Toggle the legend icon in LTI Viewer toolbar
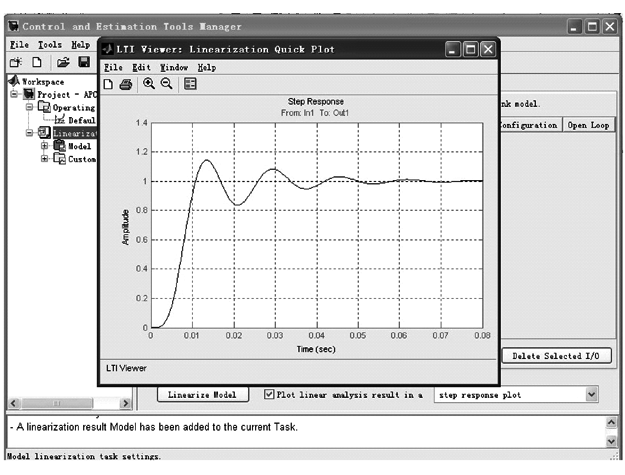This screenshot has height=475, width=625. [x=190, y=84]
